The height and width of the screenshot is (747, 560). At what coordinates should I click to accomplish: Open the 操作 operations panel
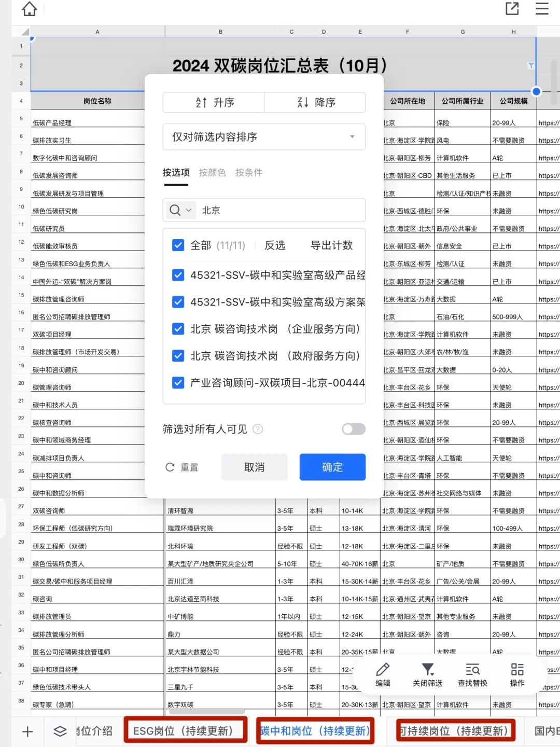pos(516,674)
